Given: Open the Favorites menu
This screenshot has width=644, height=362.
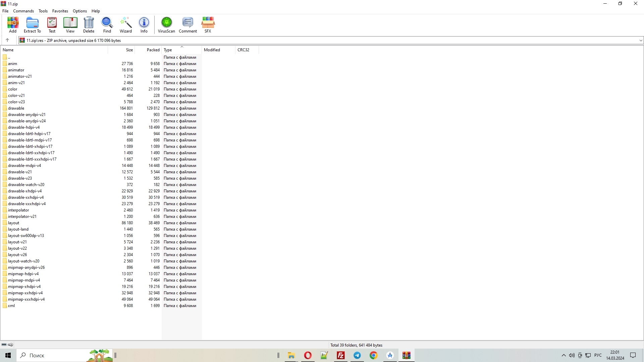Looking at the screenshot, I should point(60,11).
